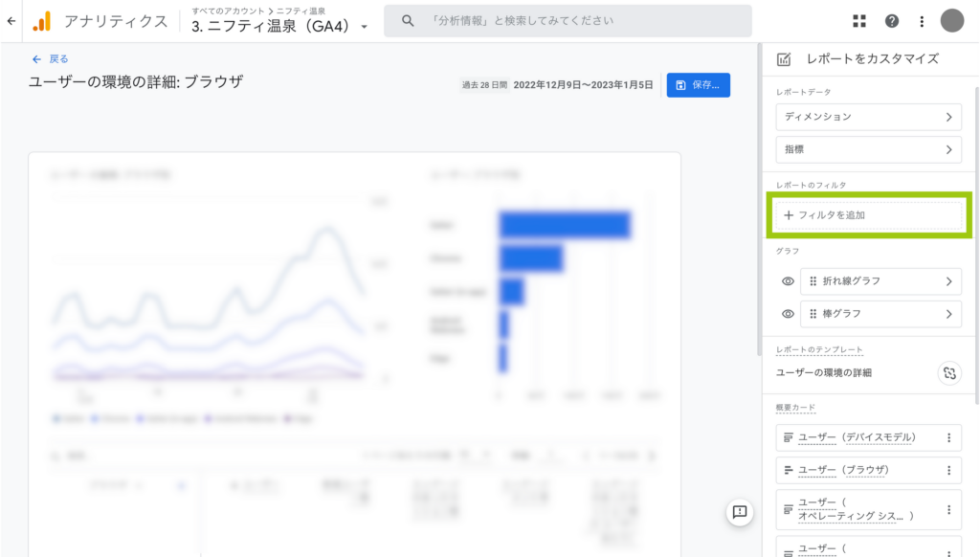980x557 pixels.
Task: Open the more options vertical dots
Action: 922,21
